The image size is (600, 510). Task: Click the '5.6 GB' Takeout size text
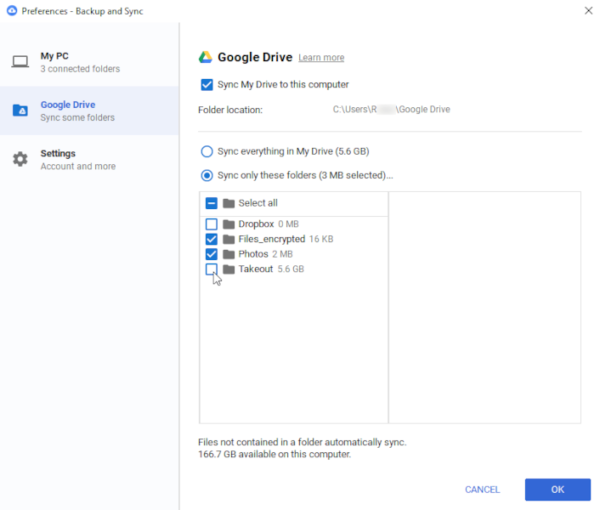click(291, 269)
